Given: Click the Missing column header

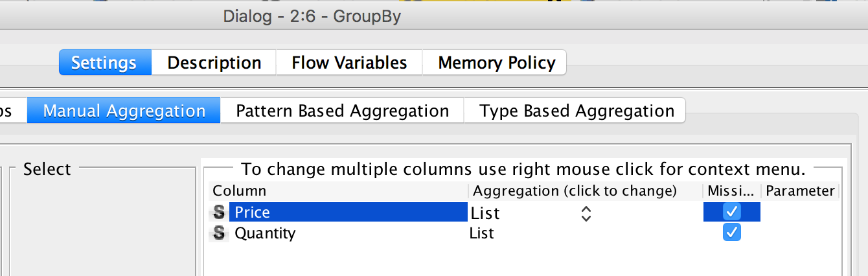Looking at the screenshot, I should [x=732, y=191].
